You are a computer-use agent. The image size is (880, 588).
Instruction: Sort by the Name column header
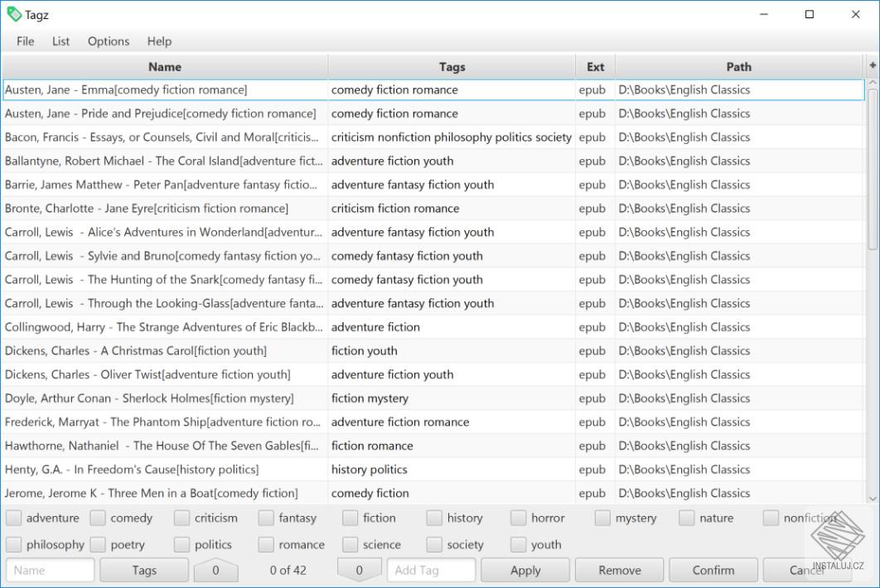[x=165, y=67]
